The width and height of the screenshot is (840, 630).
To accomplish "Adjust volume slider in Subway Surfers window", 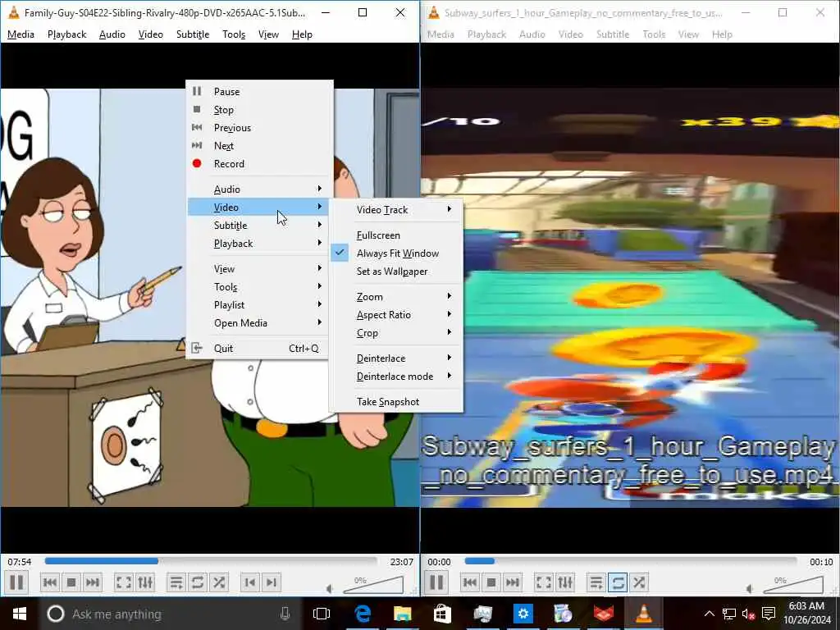I will coord(793,585).
